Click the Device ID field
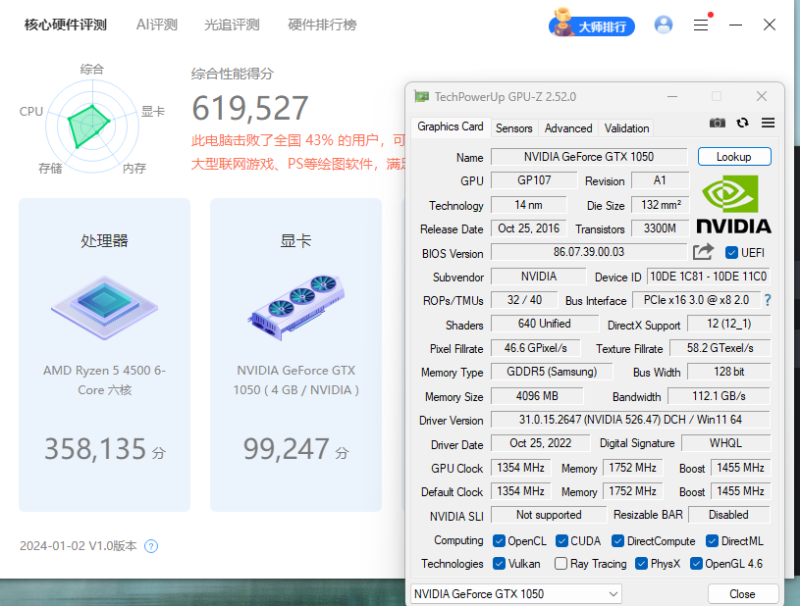Viewport: 800px width, 606px height. [x=708, y=276]
